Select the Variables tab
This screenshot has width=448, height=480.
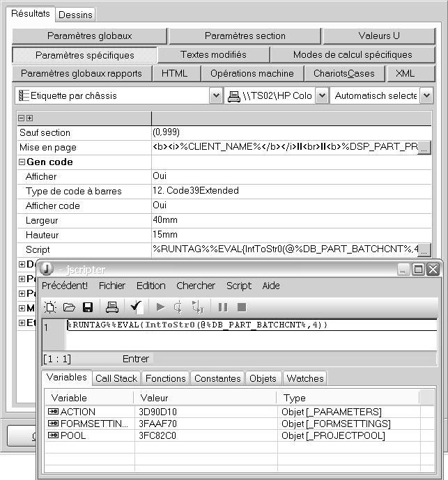coord(67,377)
